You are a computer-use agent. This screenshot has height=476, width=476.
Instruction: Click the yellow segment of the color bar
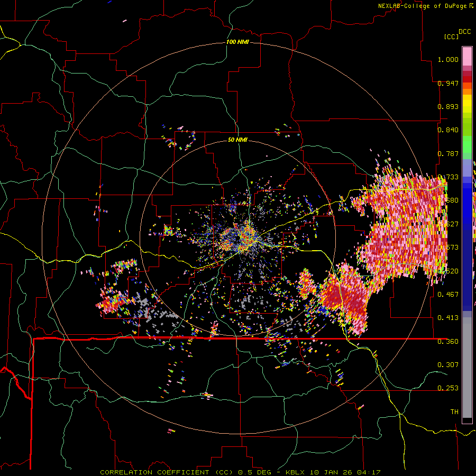tap(467, 104)
